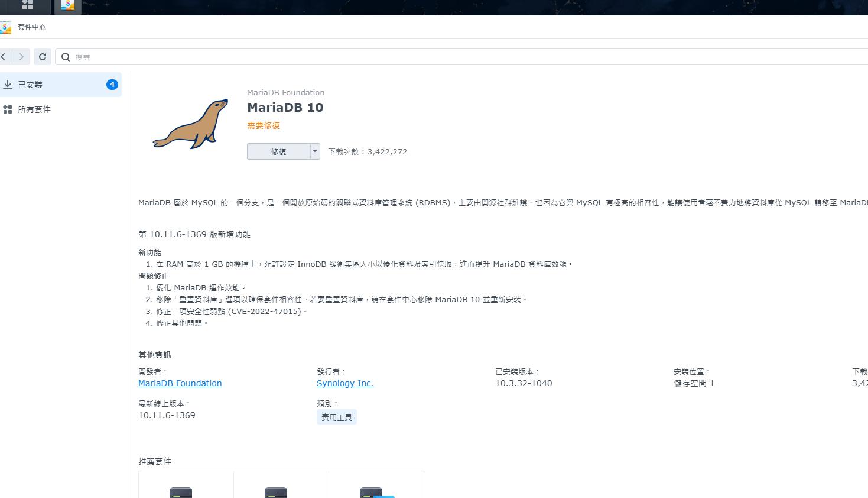Refresh the package list
868x498 pixels.
(43, 57)
